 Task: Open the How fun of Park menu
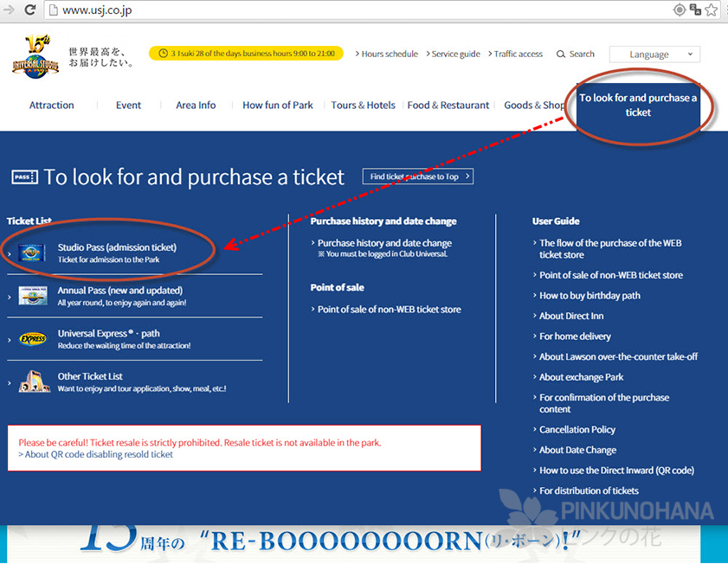tap(278, 106)
